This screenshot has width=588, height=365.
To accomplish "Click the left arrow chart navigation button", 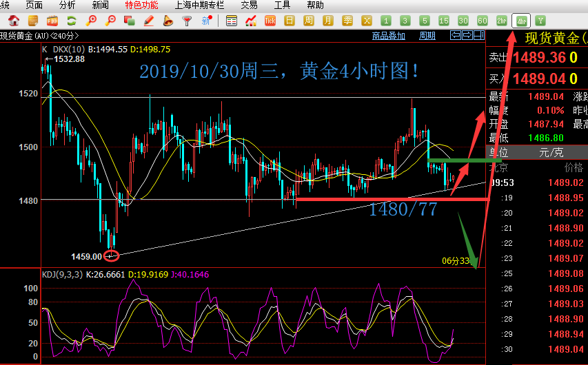I will click(x=456, y=35).
